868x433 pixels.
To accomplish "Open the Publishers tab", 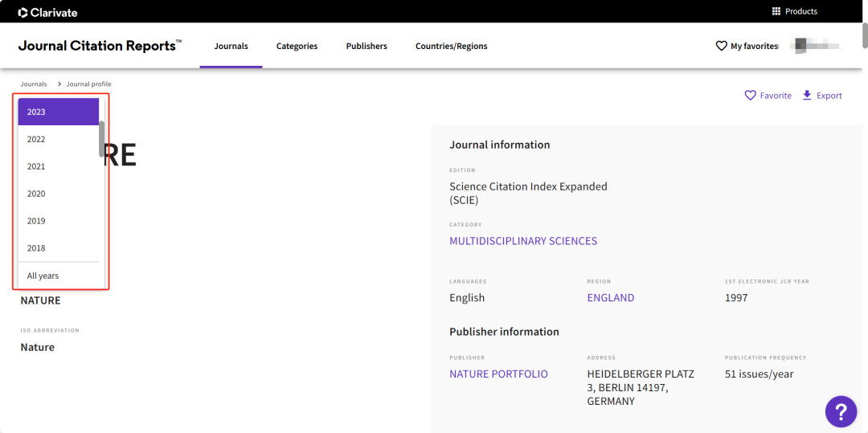I will (x=366, y=46).
